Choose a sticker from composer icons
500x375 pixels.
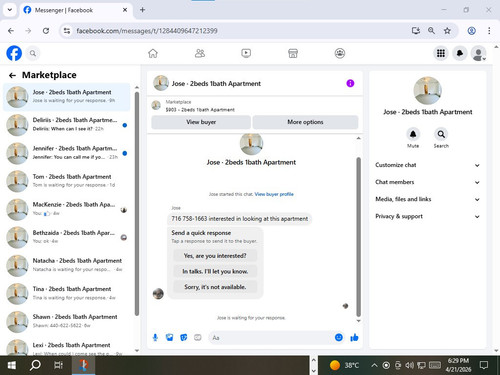coord(184,338)
